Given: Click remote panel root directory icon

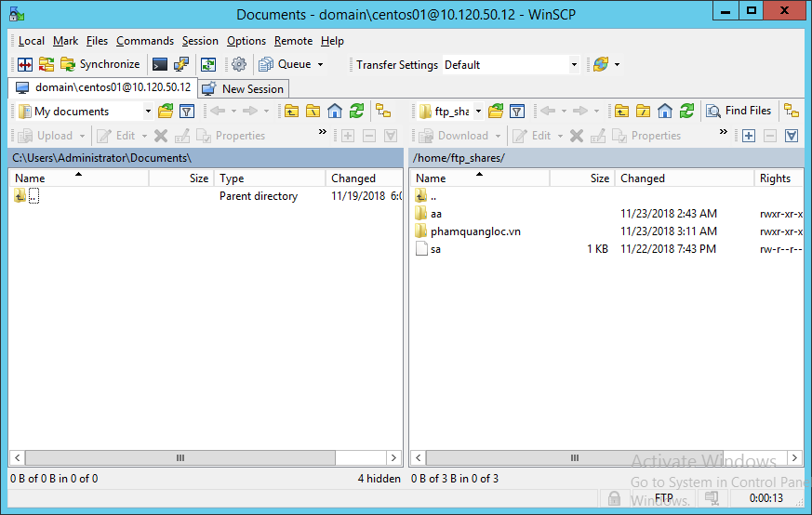Looking at the screenshot, I should coord(643,111).
